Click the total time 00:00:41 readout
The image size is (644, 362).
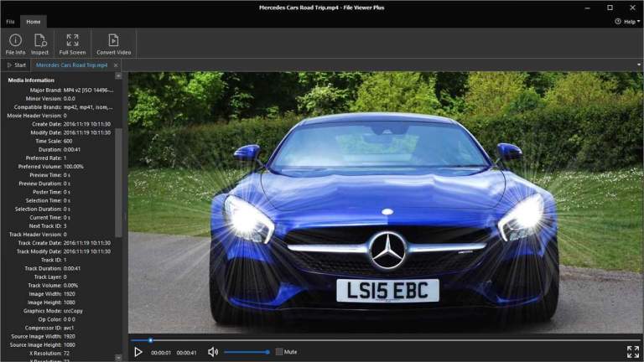pyautogui.click(x=186, y=353)
